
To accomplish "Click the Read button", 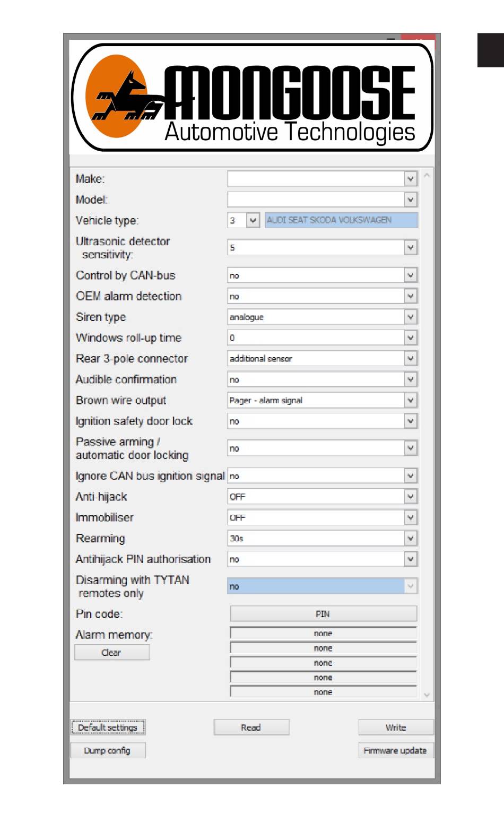I will pyautogui.click(x=251, y=728).
